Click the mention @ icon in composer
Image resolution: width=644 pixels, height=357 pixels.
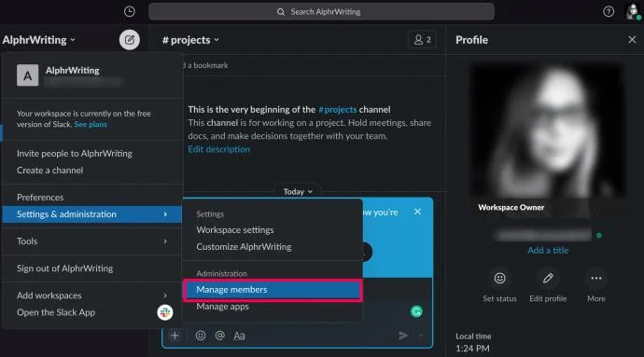(219, 336)
